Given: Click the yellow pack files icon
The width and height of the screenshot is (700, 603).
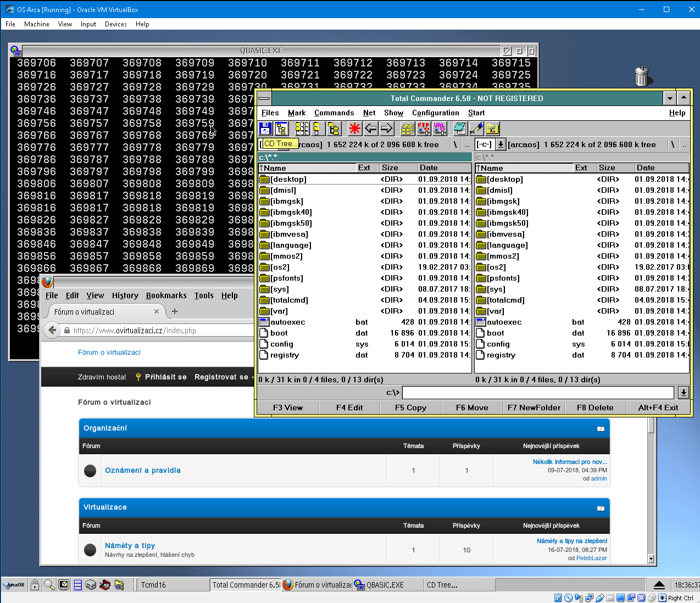Looking at the screenshot, I should click(407, 129).
